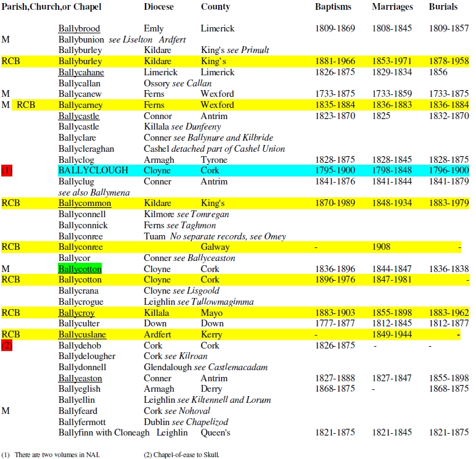This screenshot has width=476, height=459.
Task: Click 'Ferns see Taghmon' for Ballyconnick
Action: pyautogui.click(x=179, y=225)
